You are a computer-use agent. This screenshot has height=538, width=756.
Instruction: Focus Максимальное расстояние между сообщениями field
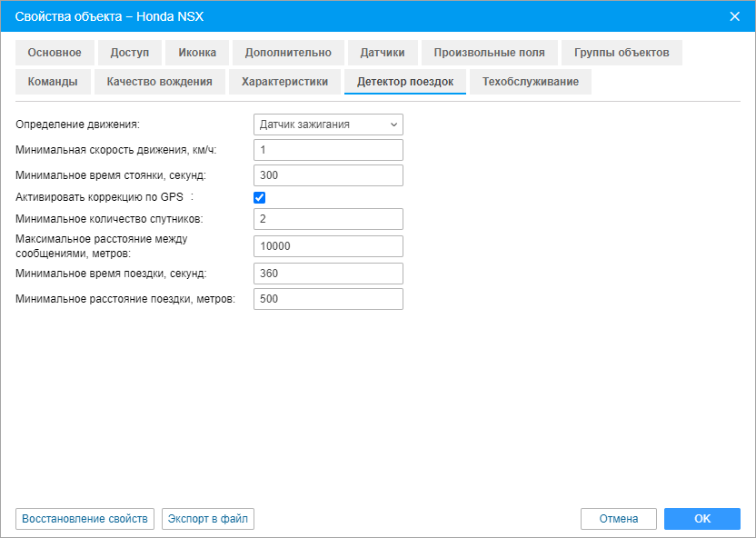328,246
